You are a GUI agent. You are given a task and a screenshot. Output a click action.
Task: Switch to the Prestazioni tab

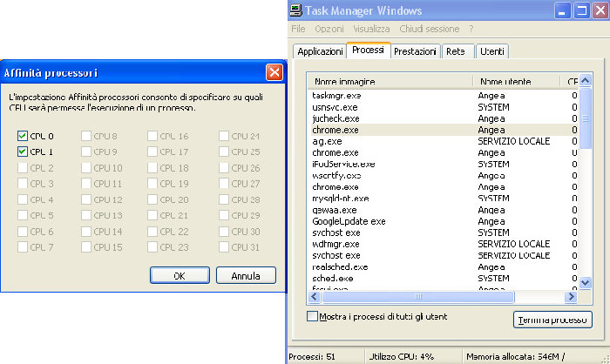pyautogui.click(x=415, y=51)
